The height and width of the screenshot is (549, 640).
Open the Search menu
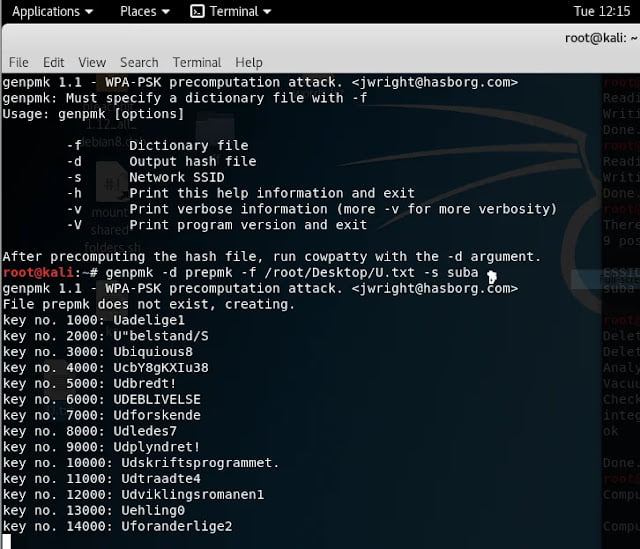point(139,62)
